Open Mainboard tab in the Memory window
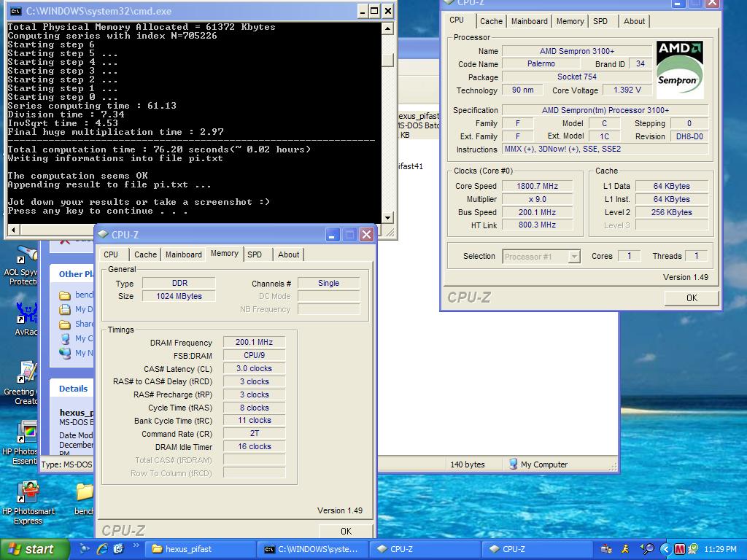This screenshot has width=747, height=560. pos(183,254)
